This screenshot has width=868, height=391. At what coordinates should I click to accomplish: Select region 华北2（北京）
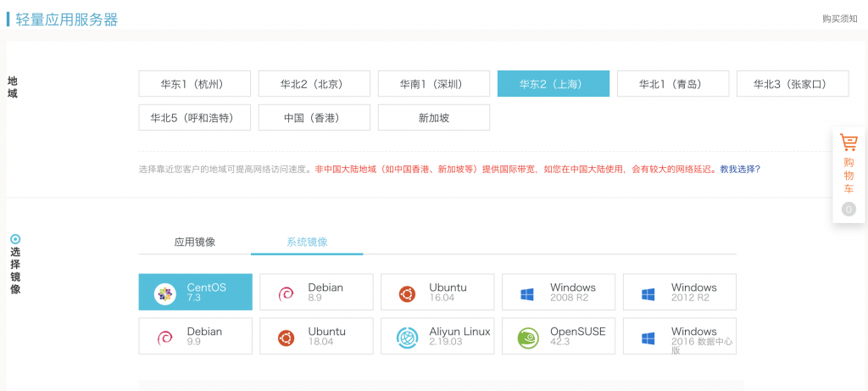tap(314, 84)
